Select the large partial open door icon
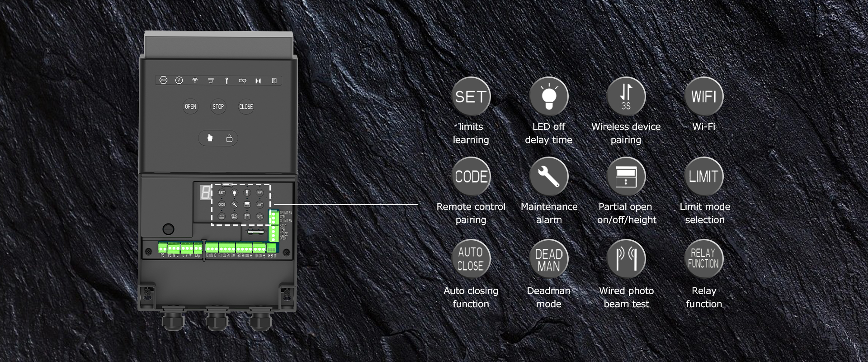This screenshot has height=362, width=868. 626,176
